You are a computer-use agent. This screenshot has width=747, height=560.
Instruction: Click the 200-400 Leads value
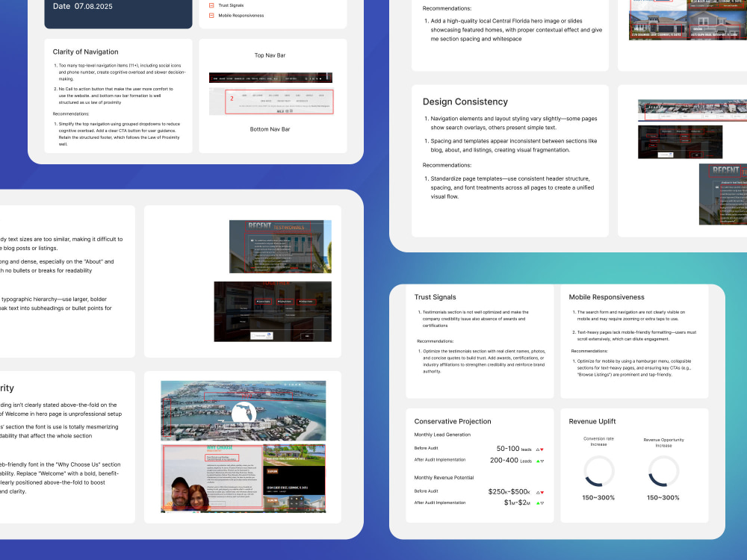pyautogui.click(x=511, y=461)
